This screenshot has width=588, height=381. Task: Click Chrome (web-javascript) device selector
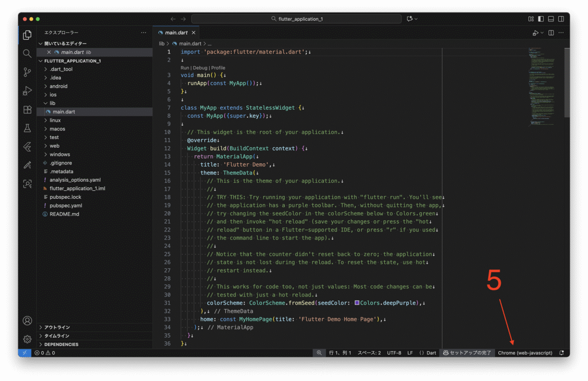[x=525, y=353]
